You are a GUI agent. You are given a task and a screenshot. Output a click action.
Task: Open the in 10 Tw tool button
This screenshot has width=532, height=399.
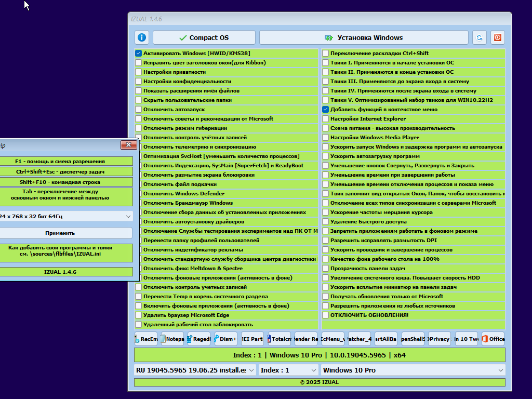coord(467,339)
